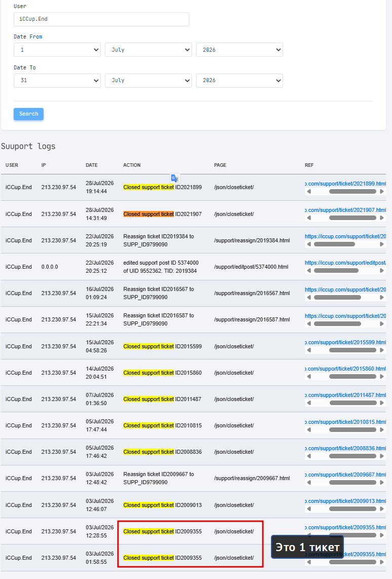The height and width of the screenshot is (579, 392).
Task: Click right scroll arrow in ticket 2021899 ref cell
Action: 382,191
